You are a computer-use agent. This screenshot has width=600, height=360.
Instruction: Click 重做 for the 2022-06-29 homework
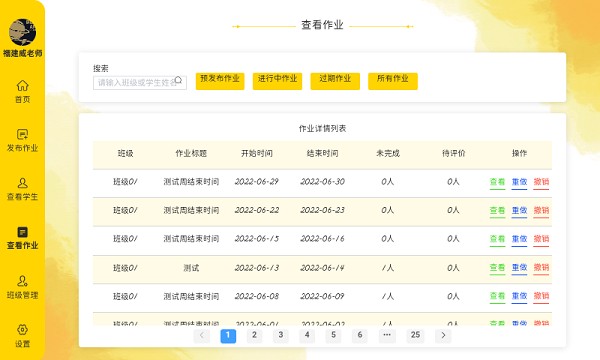click(519, 182)
